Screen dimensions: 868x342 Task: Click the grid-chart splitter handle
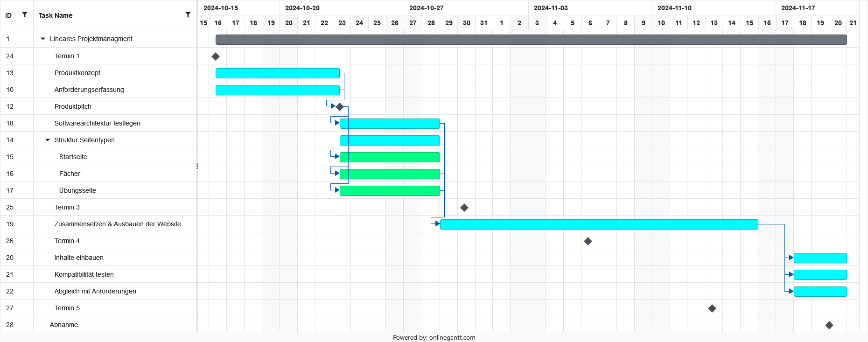(197, 166)
